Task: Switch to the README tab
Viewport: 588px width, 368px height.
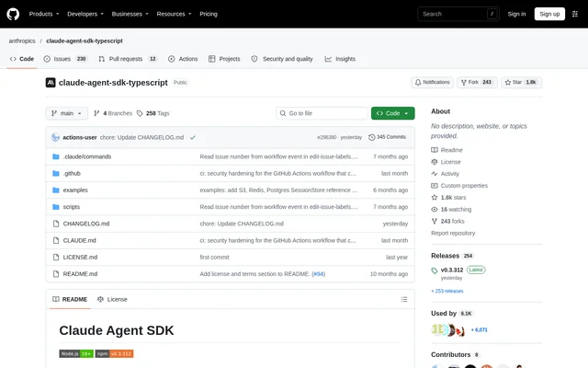Action: tap(70, 299)
